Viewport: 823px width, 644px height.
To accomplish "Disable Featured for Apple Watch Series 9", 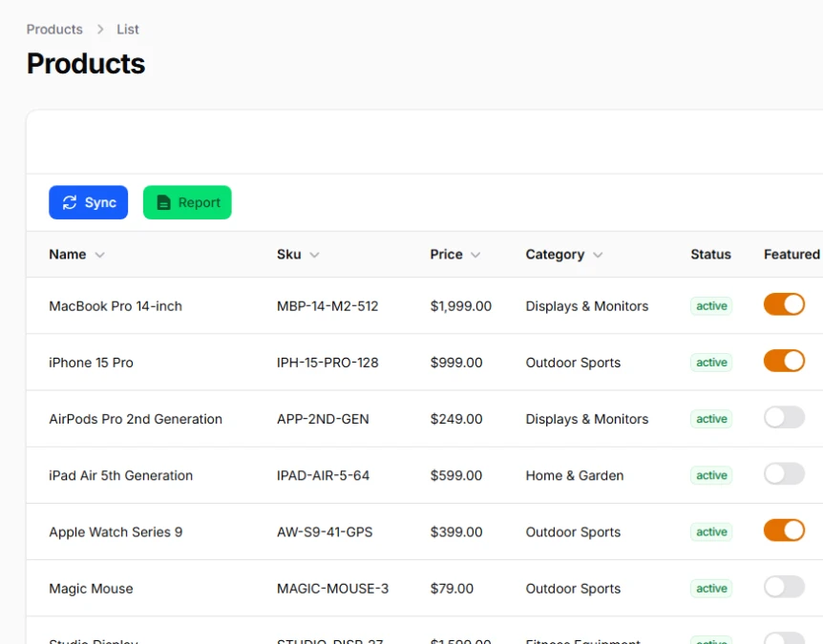I will 784,530.
